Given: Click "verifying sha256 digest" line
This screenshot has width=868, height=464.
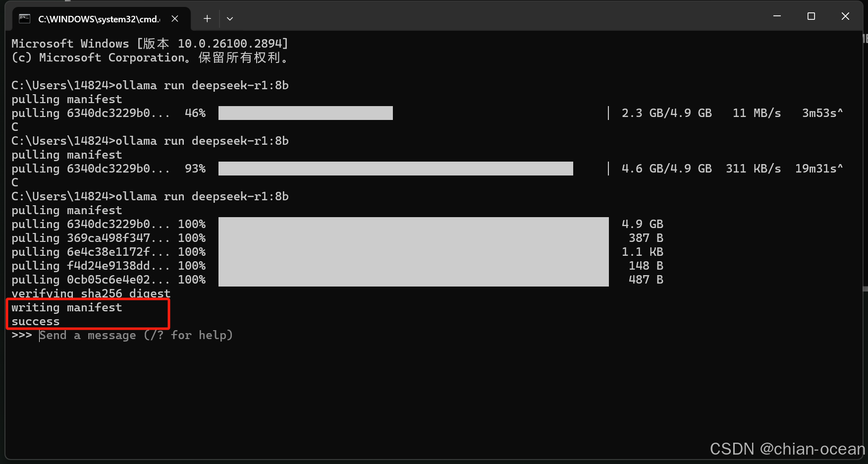Looking at the screenshot, I should pos(91,294).
